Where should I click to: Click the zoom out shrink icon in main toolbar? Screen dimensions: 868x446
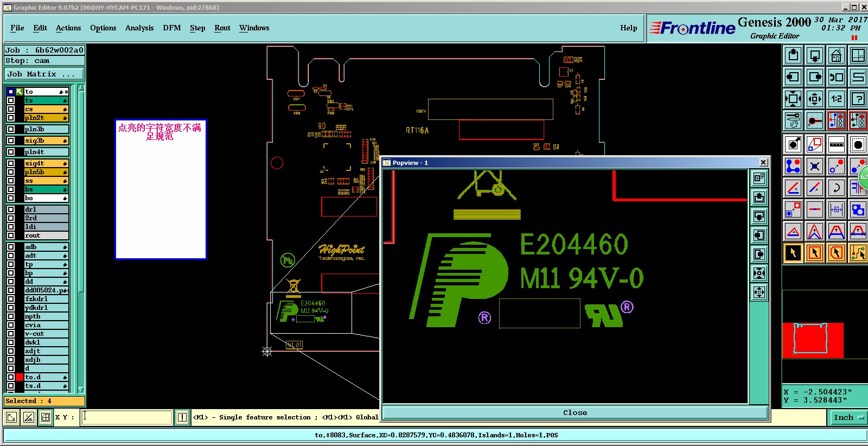click(x=815, y=99)
